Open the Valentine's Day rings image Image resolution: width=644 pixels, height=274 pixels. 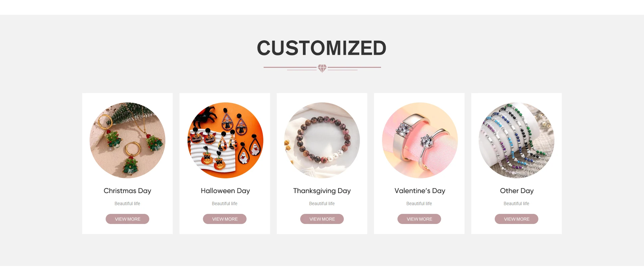click(x=420, y=140)
